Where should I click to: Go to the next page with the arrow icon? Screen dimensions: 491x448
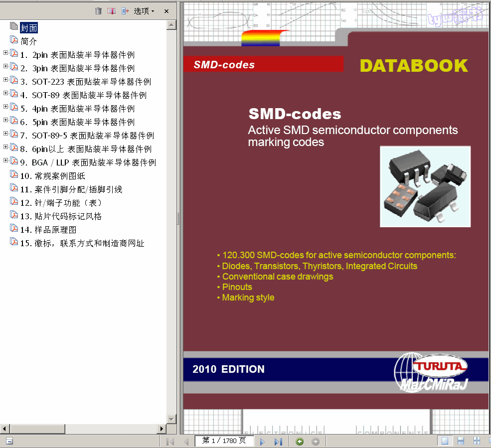tap(262, 441)
